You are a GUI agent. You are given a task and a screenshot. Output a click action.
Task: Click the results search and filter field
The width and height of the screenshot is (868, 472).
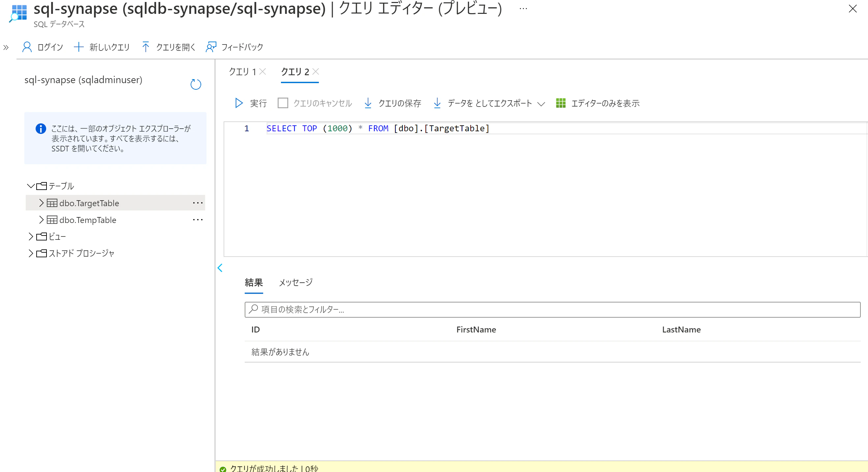552,310
